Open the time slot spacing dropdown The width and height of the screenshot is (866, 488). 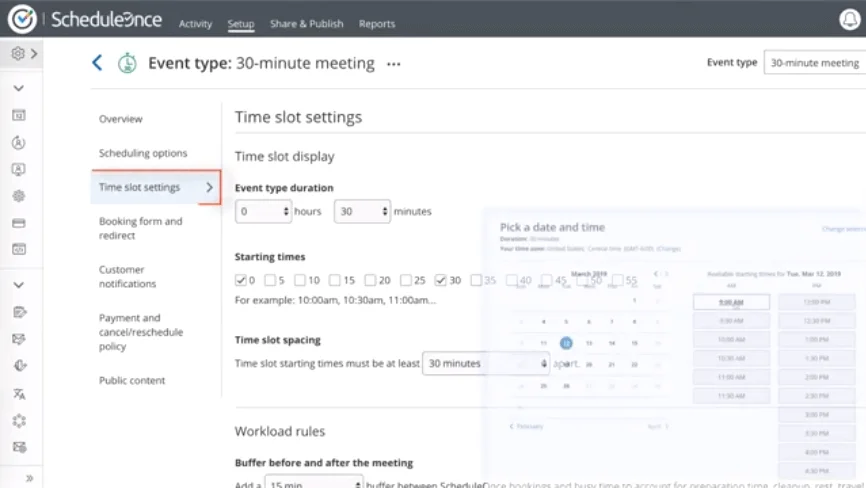coord(486,363)
